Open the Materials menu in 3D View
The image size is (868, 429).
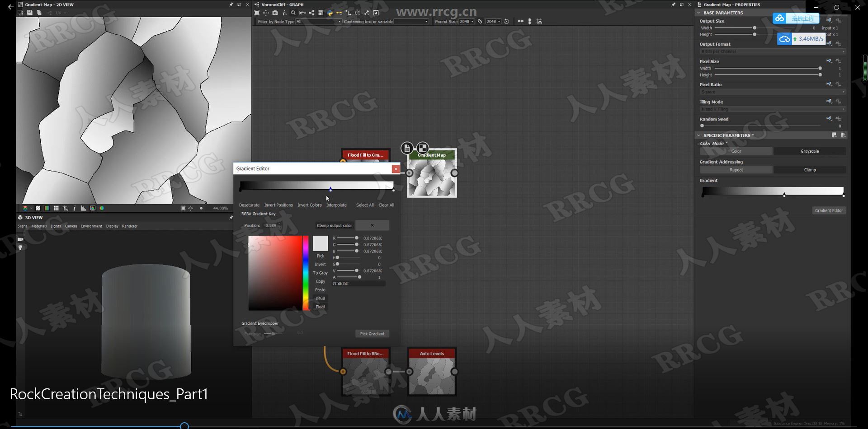click(x=39, y=226)
